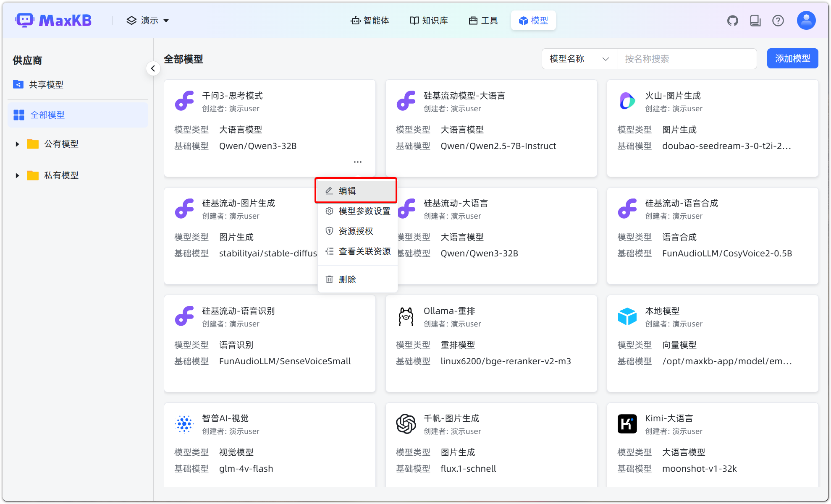The width and height of the screenshot is (831, 504).
Task: Open the 模型名称 filter dropdown
Action: pos(579,58)
